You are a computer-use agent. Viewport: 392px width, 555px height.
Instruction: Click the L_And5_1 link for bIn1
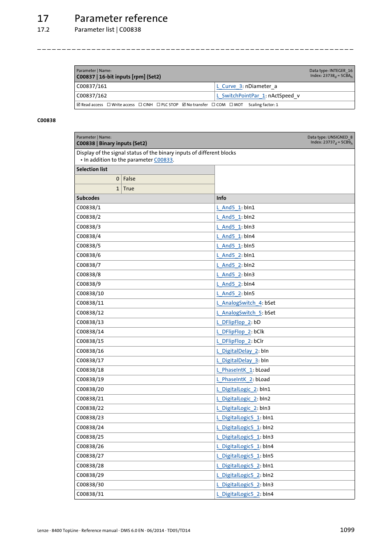pos(228,208)
